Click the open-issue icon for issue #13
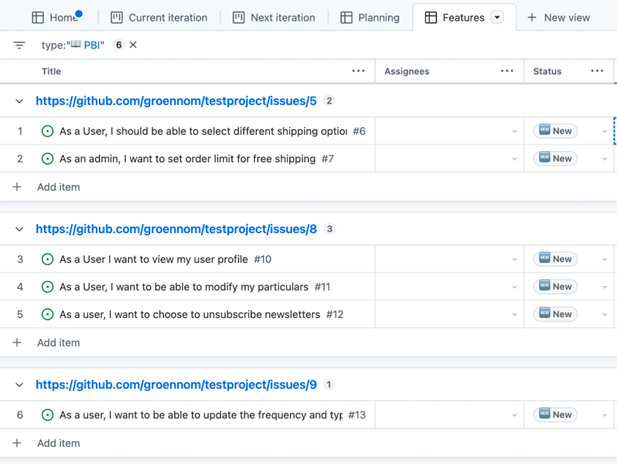617x464 pixels. pos(47,415)
